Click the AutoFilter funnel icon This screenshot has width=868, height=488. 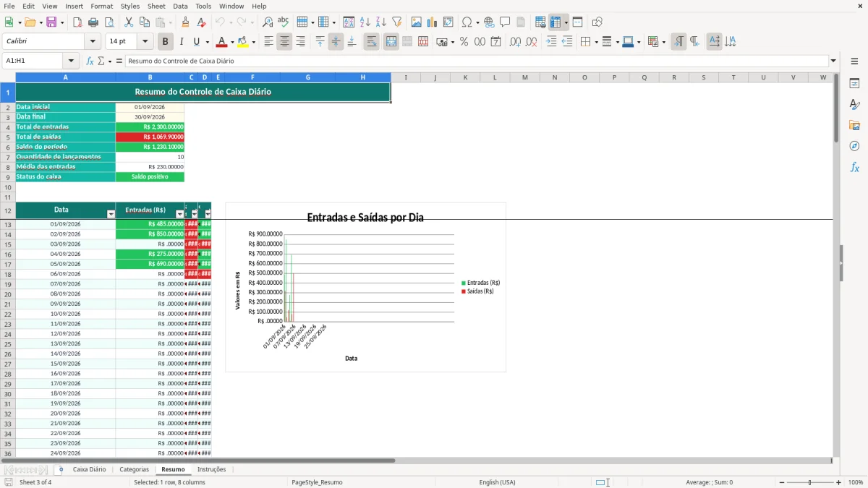(397, 22)
